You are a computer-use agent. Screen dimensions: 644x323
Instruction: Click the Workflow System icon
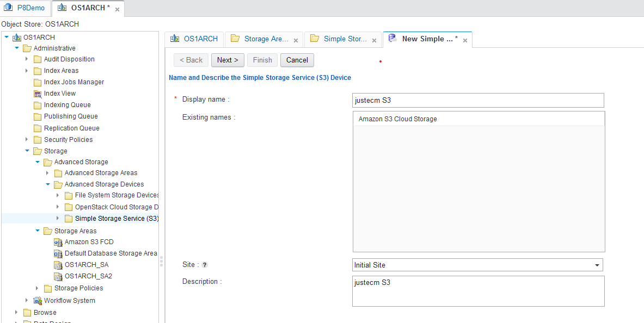38,301
